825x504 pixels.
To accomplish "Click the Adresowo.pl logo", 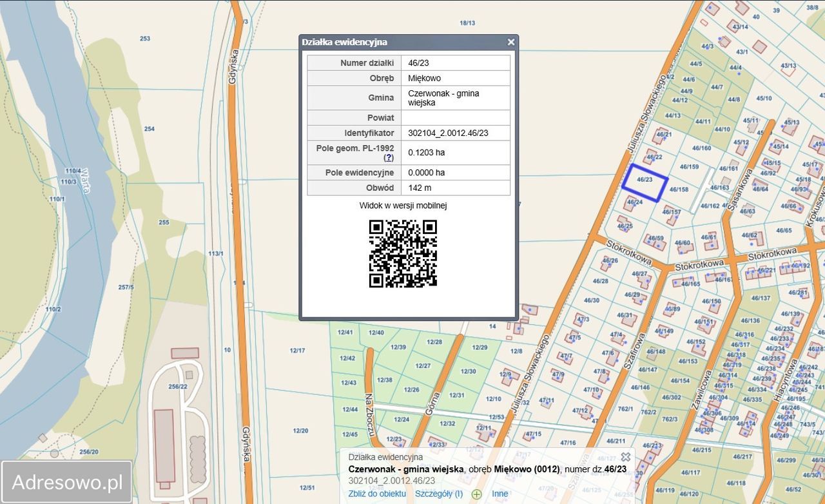I will click(67, 482).
